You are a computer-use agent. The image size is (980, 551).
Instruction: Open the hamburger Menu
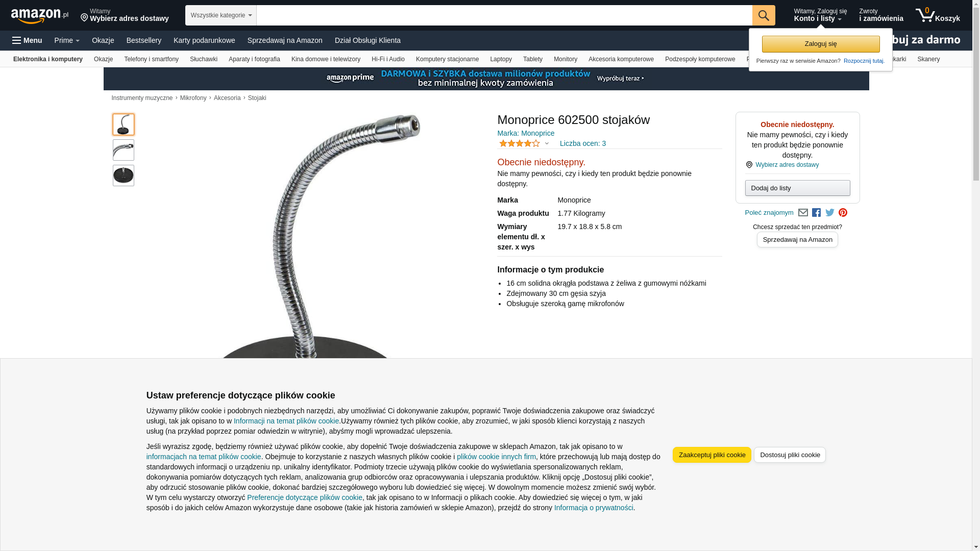pyautogui.click(x=27, y=40)
